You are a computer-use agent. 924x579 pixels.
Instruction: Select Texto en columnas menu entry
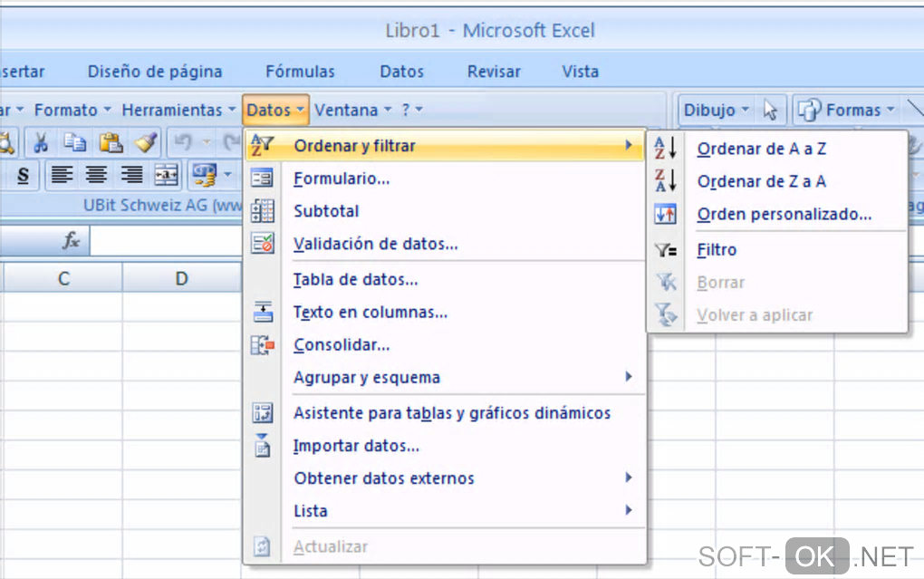(x=370, y=313)
